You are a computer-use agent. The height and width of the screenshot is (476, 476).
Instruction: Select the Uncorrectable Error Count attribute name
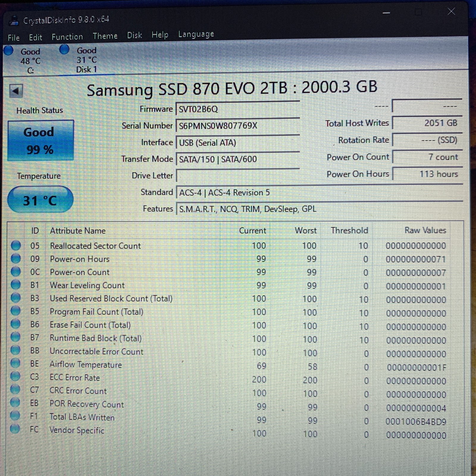(96, 351)
